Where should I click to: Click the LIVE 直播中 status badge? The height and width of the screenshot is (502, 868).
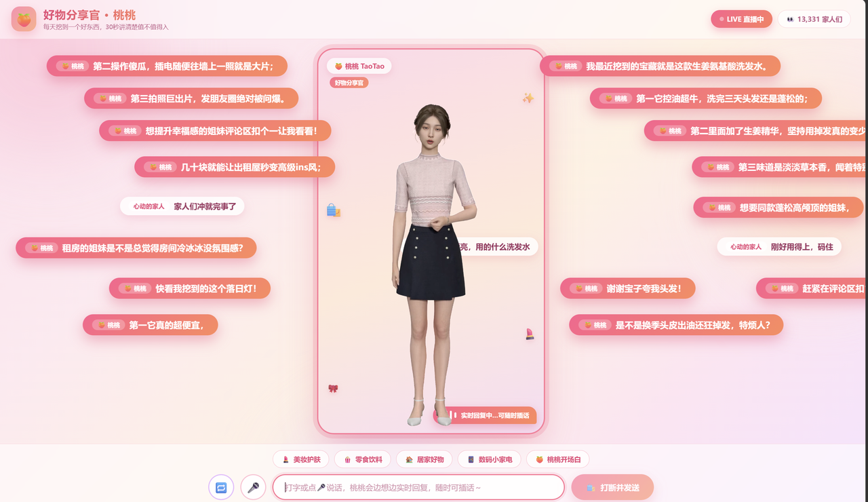coord(741,19)
